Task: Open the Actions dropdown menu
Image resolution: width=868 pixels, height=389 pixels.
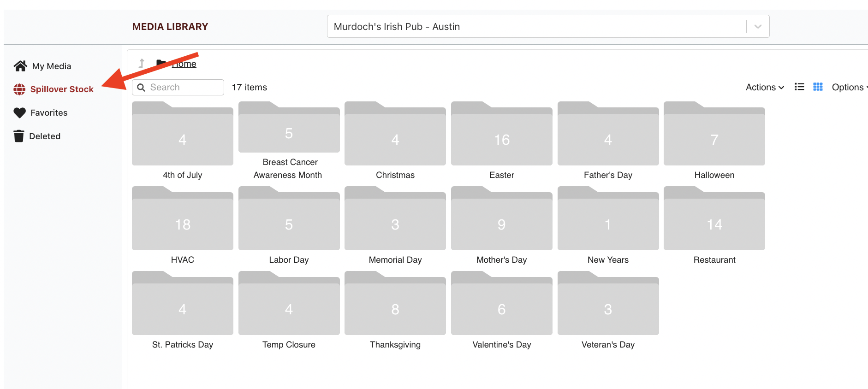Action: pyautogui.click(x=765, y=87)
